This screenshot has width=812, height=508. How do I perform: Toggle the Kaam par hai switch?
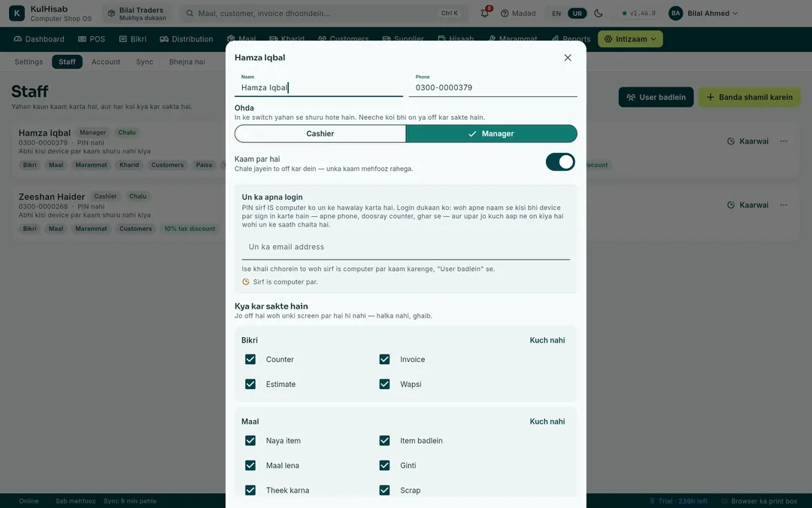(560, 163)
